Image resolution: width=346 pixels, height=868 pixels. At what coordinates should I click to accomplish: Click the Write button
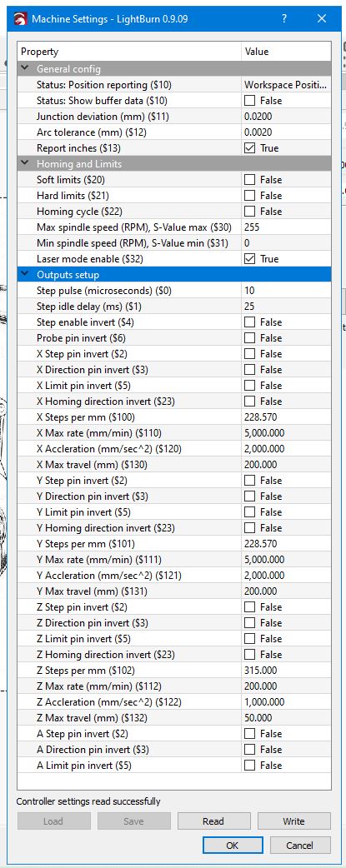pos(293,821)
